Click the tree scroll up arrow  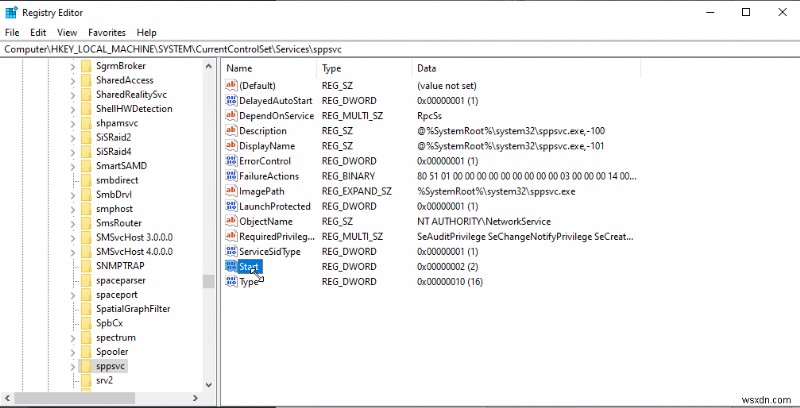point(208,66)
